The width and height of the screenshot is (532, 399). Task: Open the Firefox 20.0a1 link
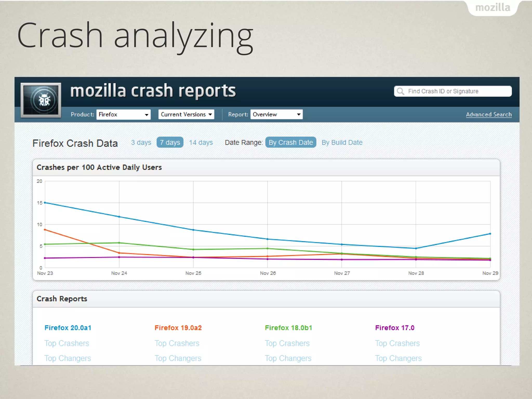pyautogui.click(x=68, y=328)
